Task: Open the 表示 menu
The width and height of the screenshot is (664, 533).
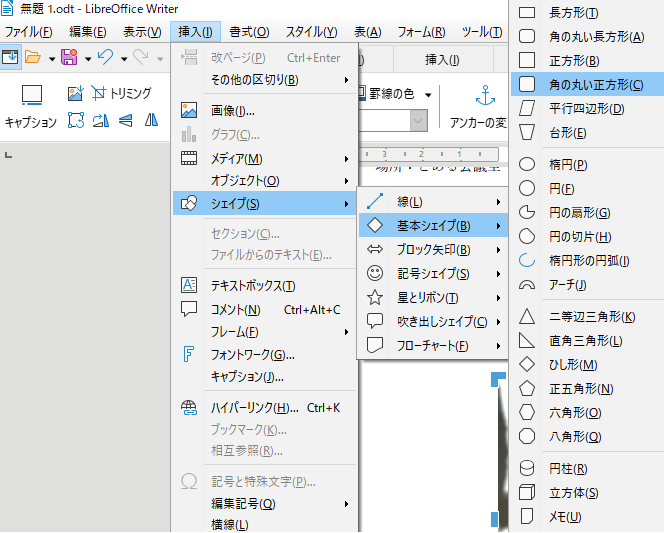Action: pos(142,32)
